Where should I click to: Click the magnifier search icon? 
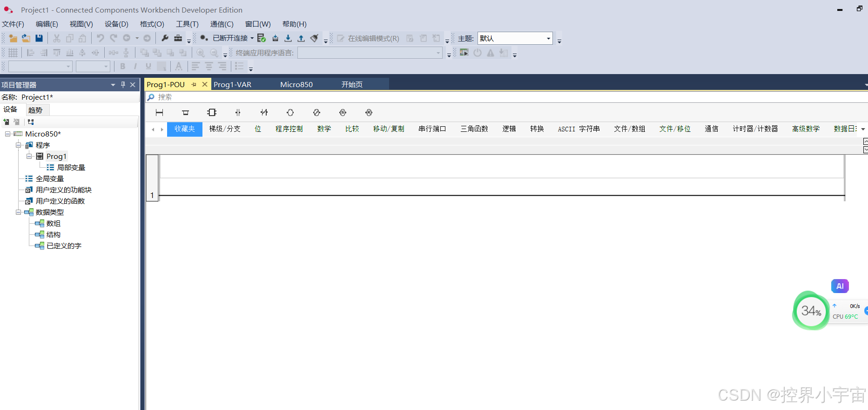(x=151, y=97)
